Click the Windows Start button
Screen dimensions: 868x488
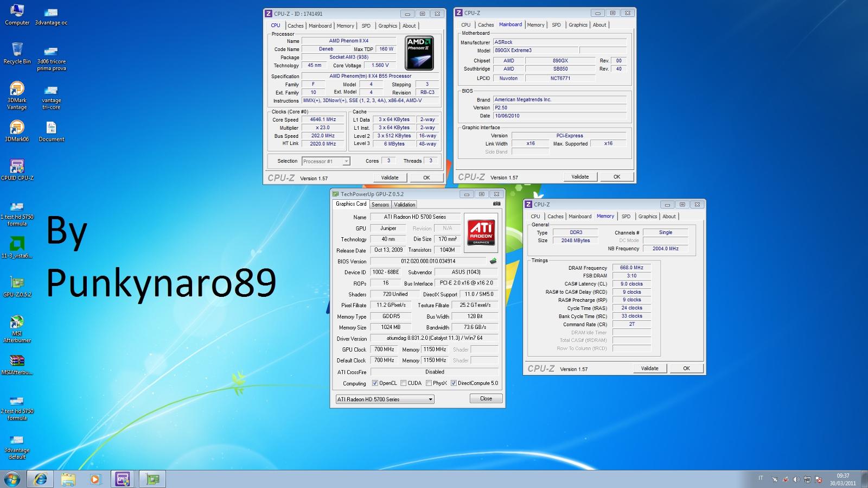pos(12,479)
